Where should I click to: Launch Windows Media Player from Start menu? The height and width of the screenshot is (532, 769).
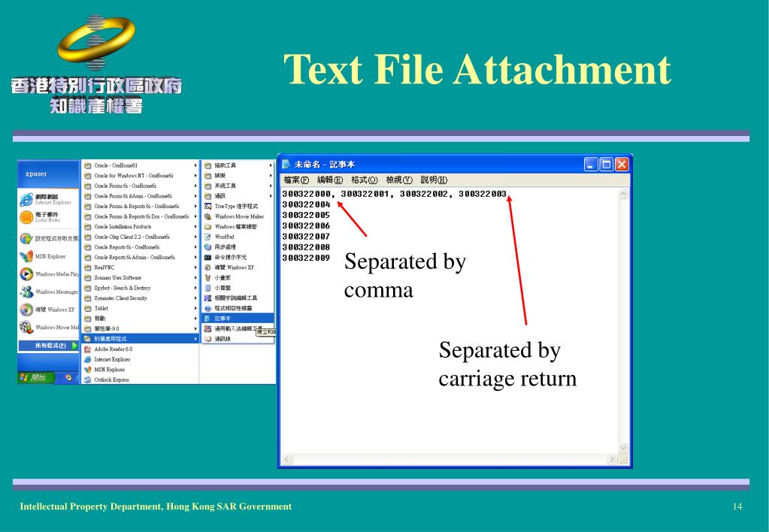click(x=49, y=274)
